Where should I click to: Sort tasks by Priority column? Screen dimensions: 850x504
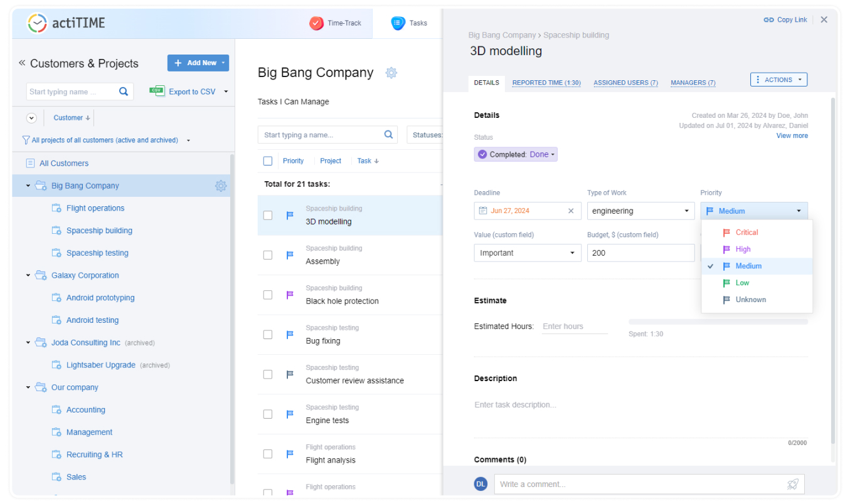(x=293, y=161)
